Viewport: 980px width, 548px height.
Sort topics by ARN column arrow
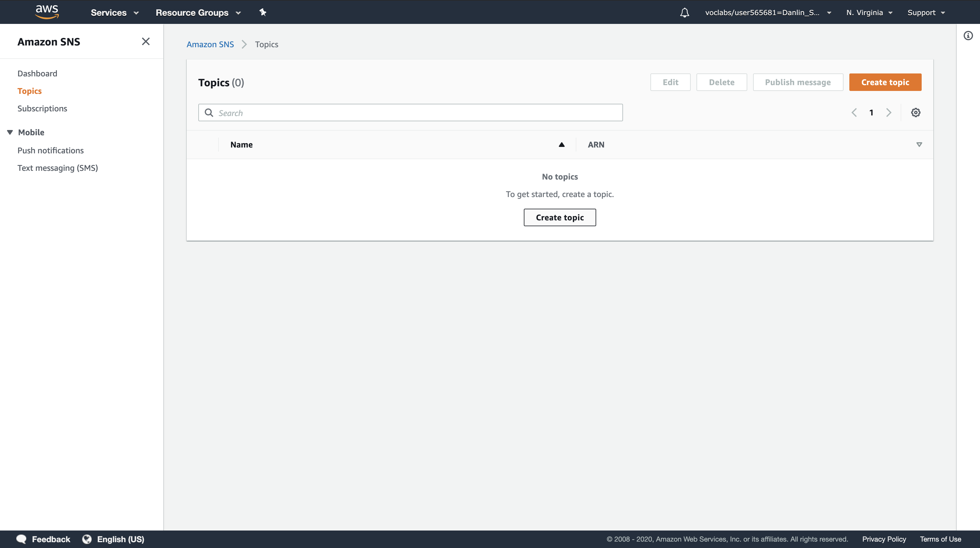[x=919, y=145]
